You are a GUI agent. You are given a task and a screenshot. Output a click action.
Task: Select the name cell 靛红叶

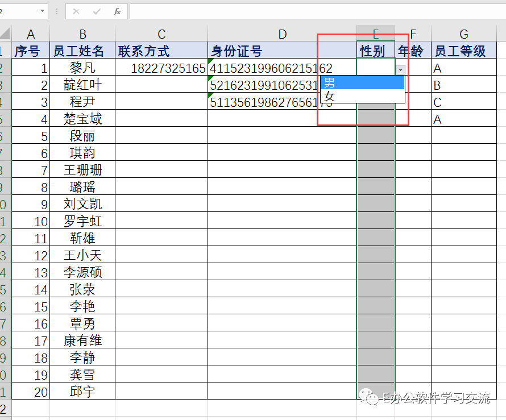click(x=82, y=85)
